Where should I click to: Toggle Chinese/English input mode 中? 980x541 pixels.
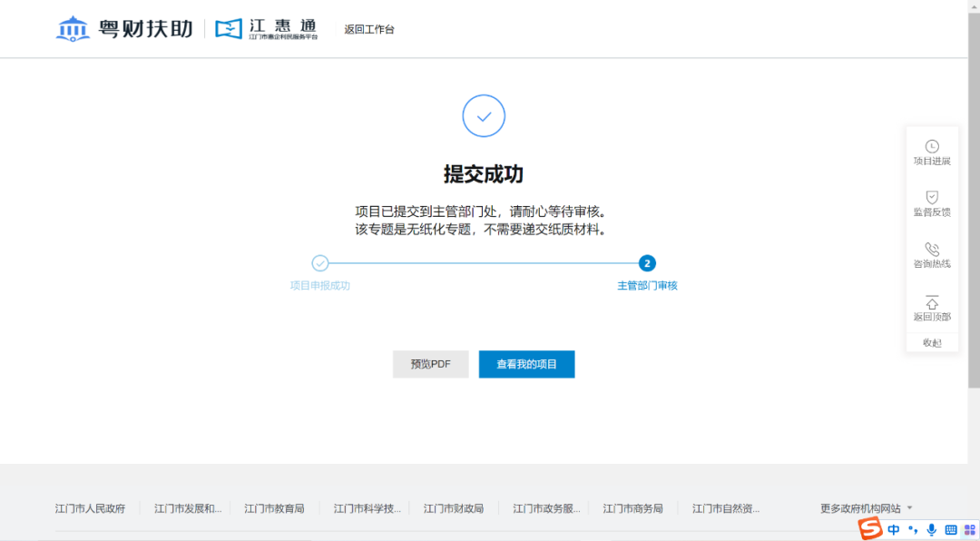[x=894, y=529]
